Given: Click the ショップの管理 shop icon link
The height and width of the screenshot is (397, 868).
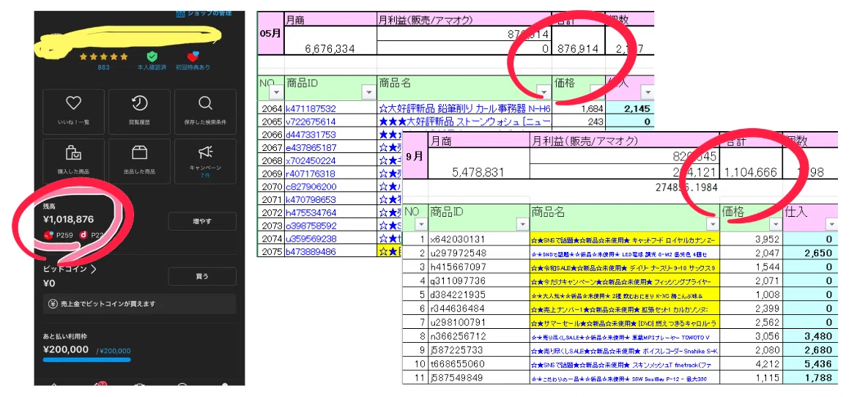Looking at the screenshot, I should pyautogui.click(x=204, y=12).
